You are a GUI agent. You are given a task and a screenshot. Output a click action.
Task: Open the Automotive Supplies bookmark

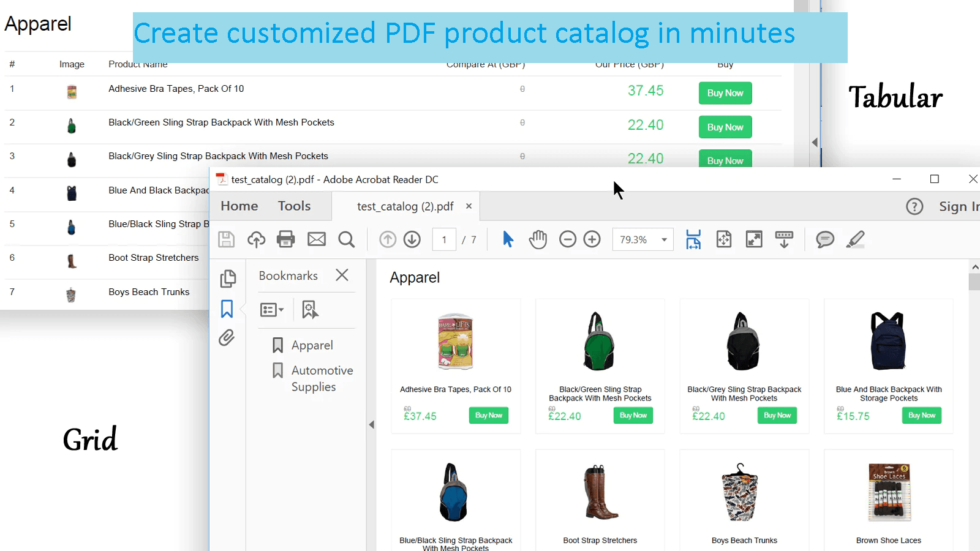pyautogui.click(x=322, y=378)
